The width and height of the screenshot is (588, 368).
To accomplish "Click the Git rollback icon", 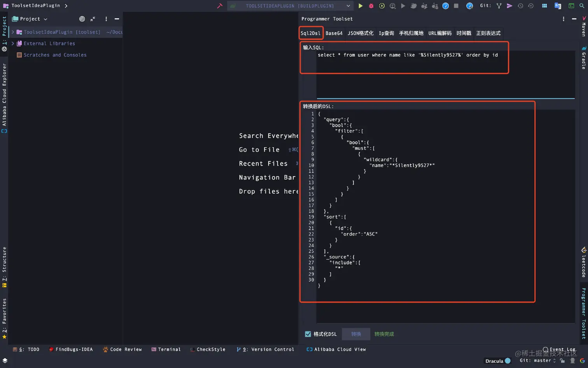I will [531, 6].
